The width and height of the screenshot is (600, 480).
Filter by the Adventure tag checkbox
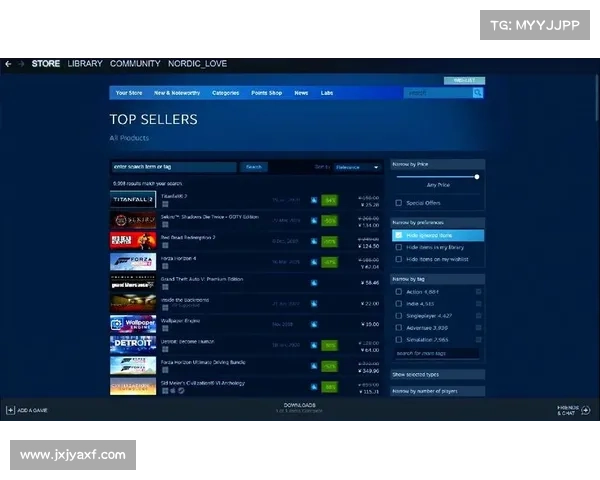click(399, 328)
